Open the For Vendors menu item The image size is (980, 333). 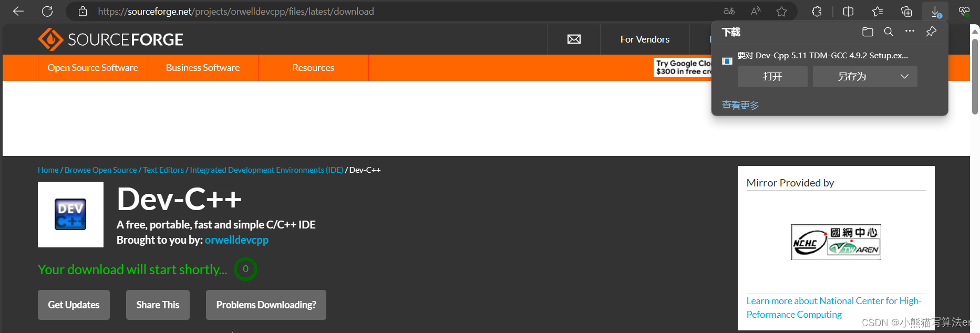click(x=645, y=39)
